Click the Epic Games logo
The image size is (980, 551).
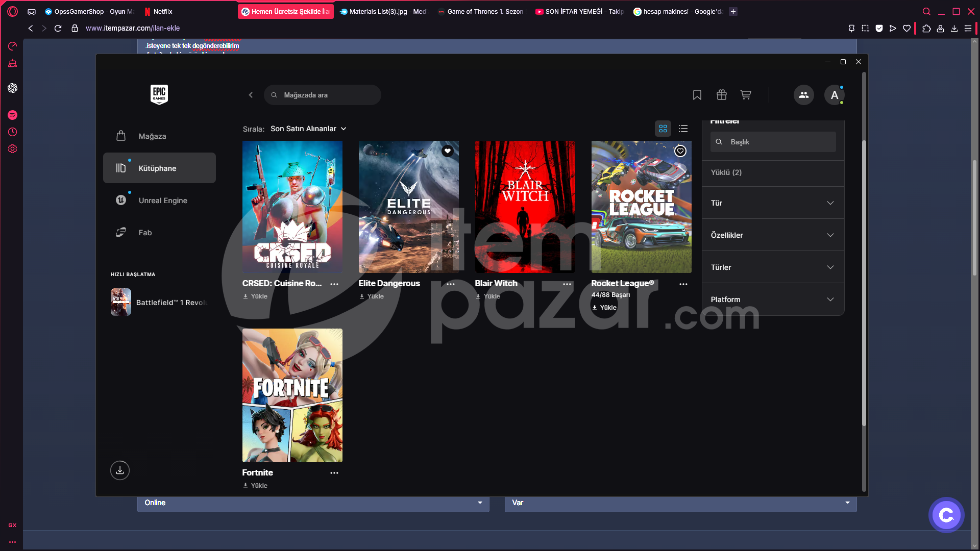pos(159,94)
